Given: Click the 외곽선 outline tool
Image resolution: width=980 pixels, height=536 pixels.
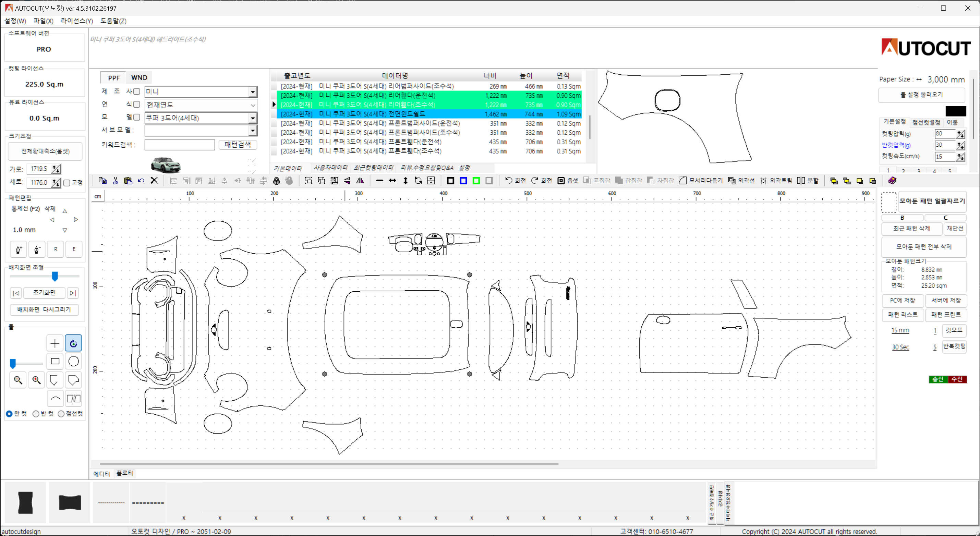Looking at the screenshot, I should 741,180.
